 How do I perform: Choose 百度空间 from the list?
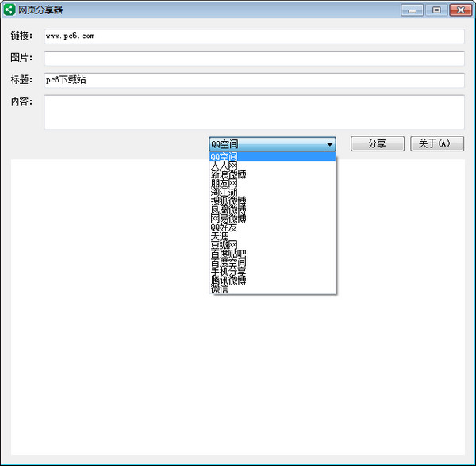[273, 262]
